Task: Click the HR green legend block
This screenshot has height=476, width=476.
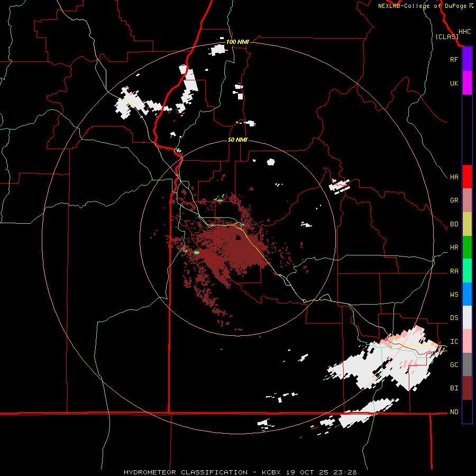Action: tap(467, 248)
